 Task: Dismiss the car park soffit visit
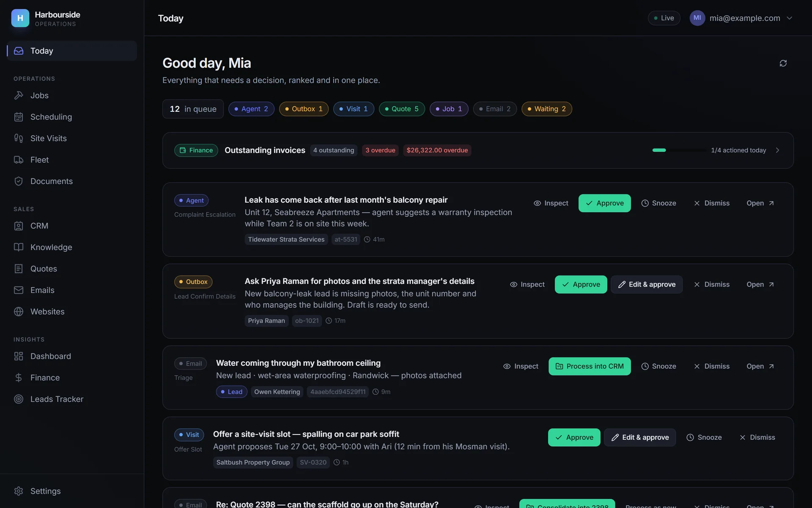(757, 437)
